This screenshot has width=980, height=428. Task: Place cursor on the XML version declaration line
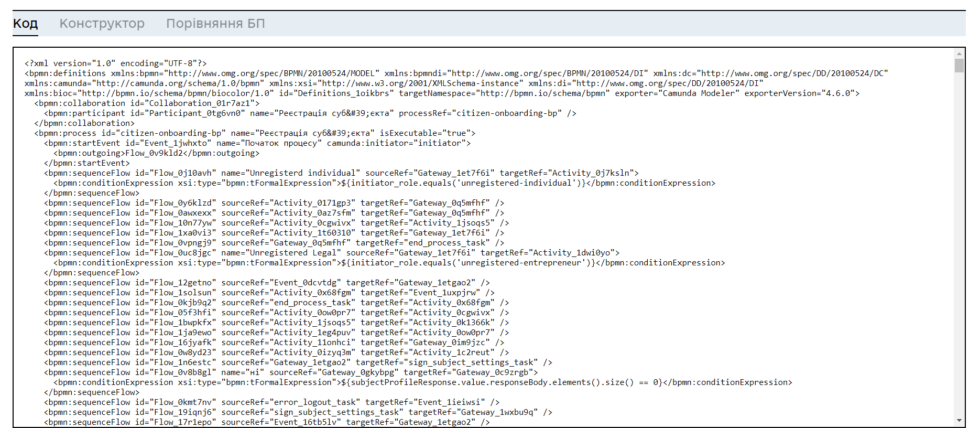(x=115, y=63)
